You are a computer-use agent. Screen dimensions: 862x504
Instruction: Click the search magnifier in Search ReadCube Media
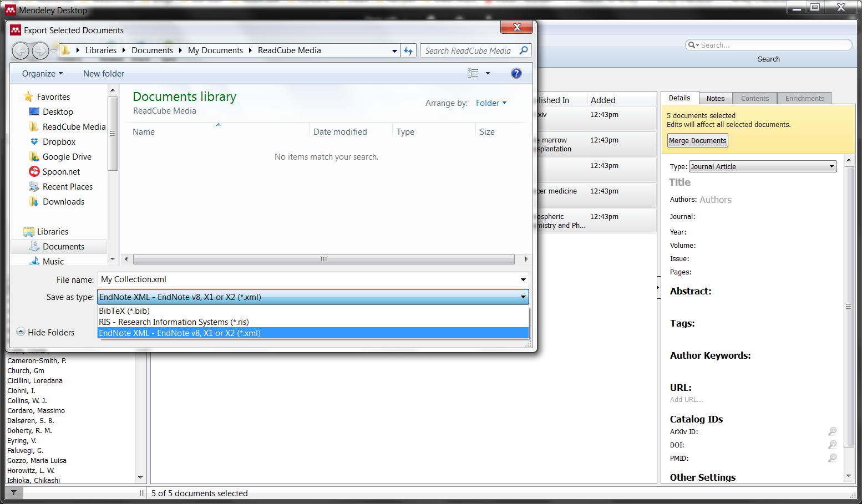[x=524, y=50]
